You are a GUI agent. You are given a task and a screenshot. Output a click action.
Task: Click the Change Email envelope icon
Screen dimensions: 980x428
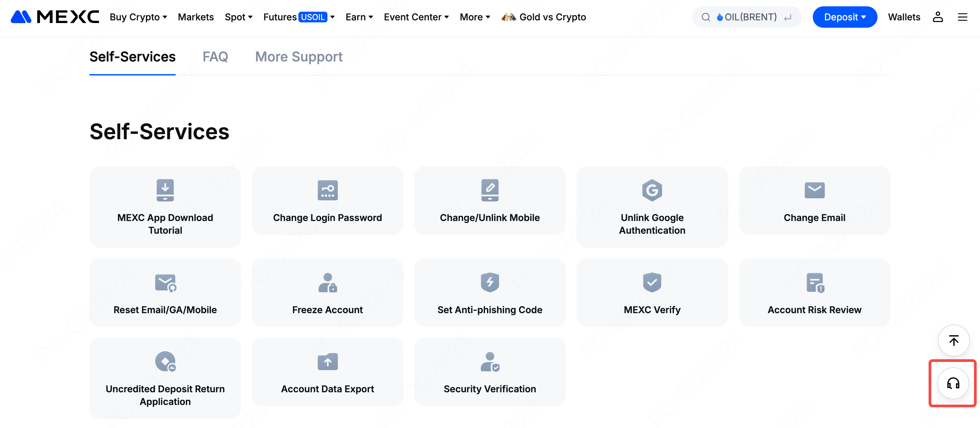(814, 190)
